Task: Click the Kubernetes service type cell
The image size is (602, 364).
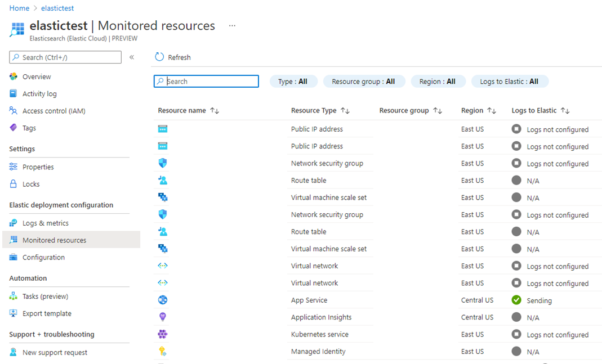Action: (320, 334)
